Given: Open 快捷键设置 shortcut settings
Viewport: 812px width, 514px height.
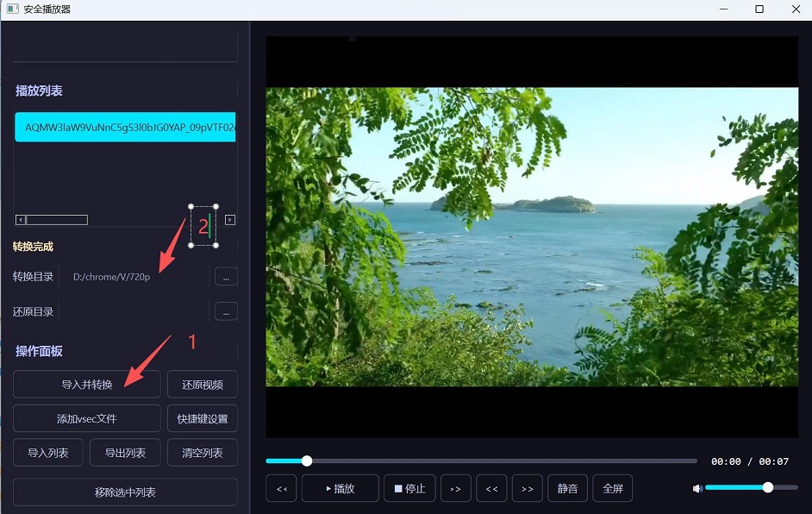Looking at the screenshot, I should coord(202,418).
